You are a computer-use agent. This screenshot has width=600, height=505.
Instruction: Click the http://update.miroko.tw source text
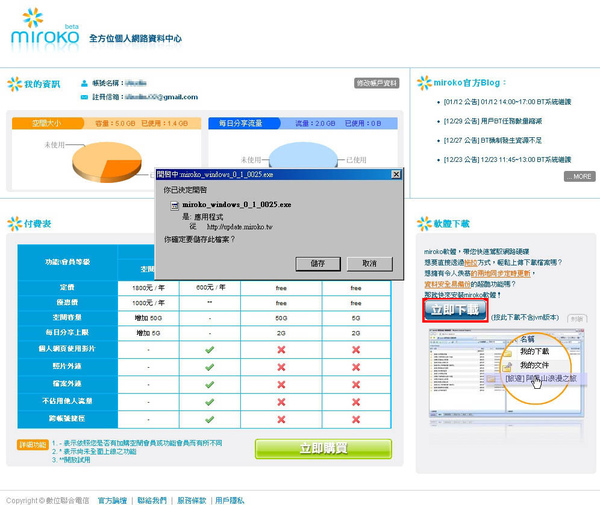pos(240,227)
